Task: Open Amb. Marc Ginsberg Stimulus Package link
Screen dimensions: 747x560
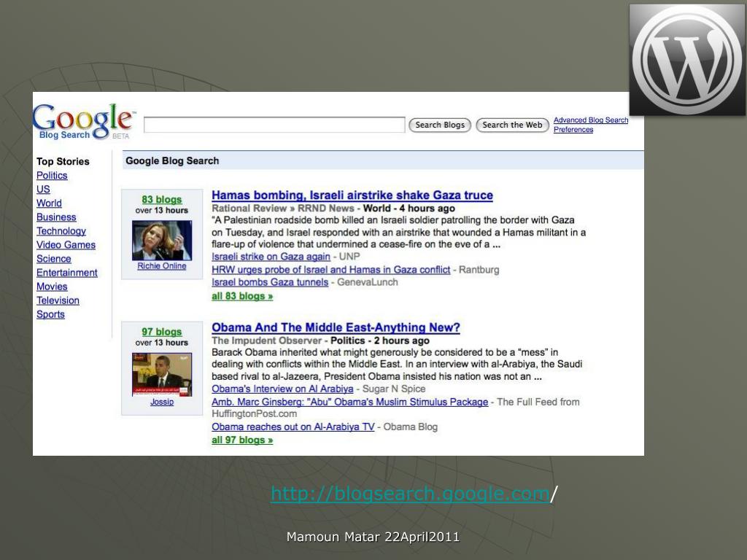Action: click(x=349, y=402)
